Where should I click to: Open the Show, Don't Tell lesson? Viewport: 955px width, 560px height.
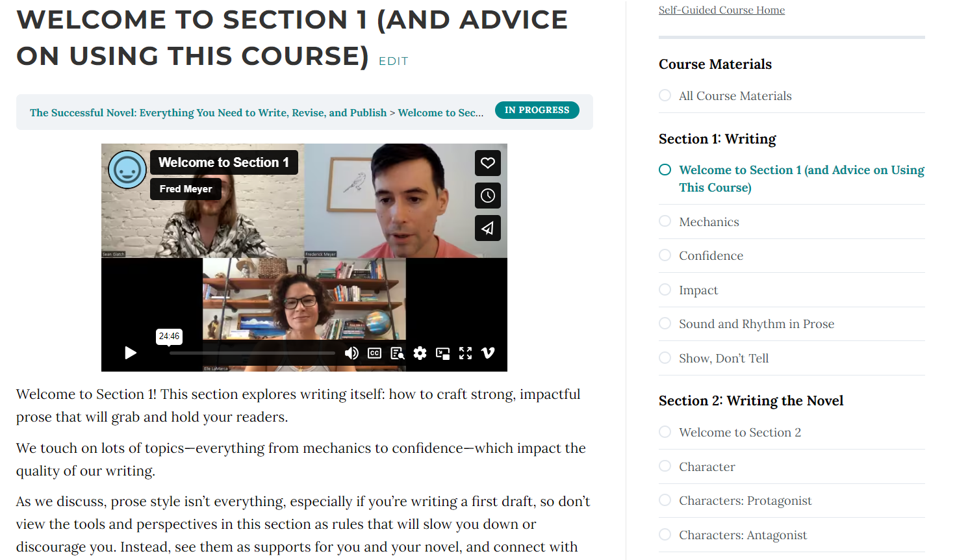724,358
